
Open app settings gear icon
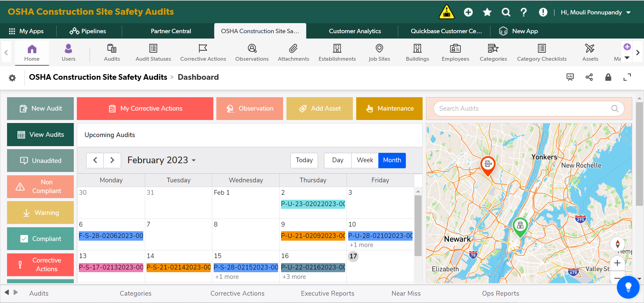12,78
